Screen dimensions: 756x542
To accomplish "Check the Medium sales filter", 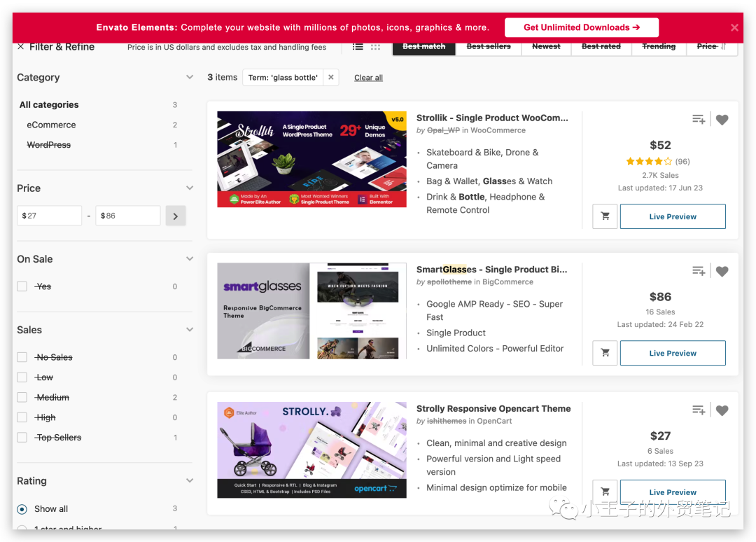I will pos(22,397).
